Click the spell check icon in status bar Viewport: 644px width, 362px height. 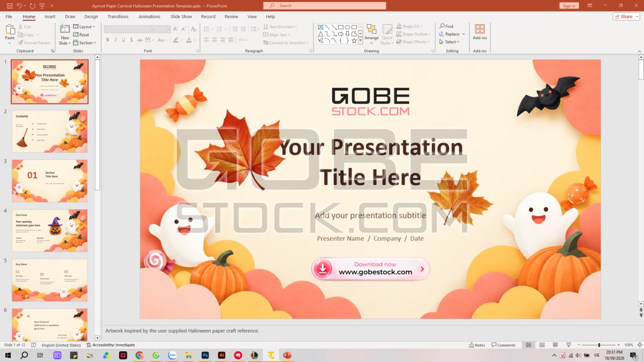[x=33, y=345]
